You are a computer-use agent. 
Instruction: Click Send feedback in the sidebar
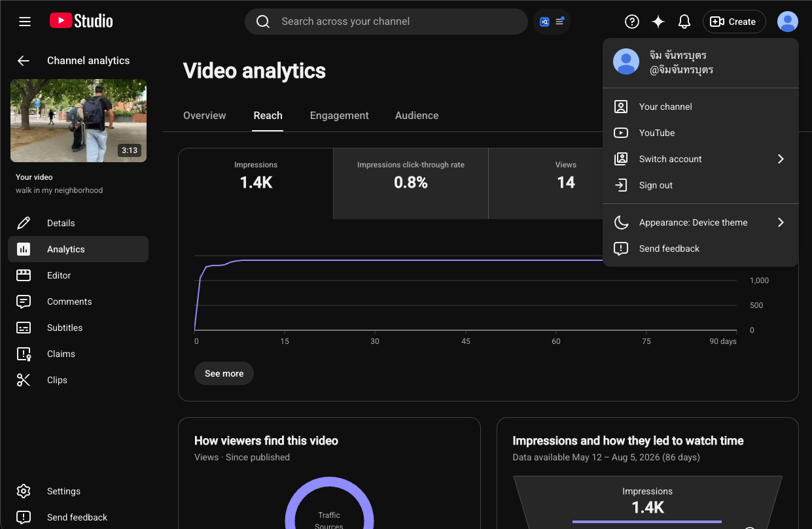click(78, 517)
